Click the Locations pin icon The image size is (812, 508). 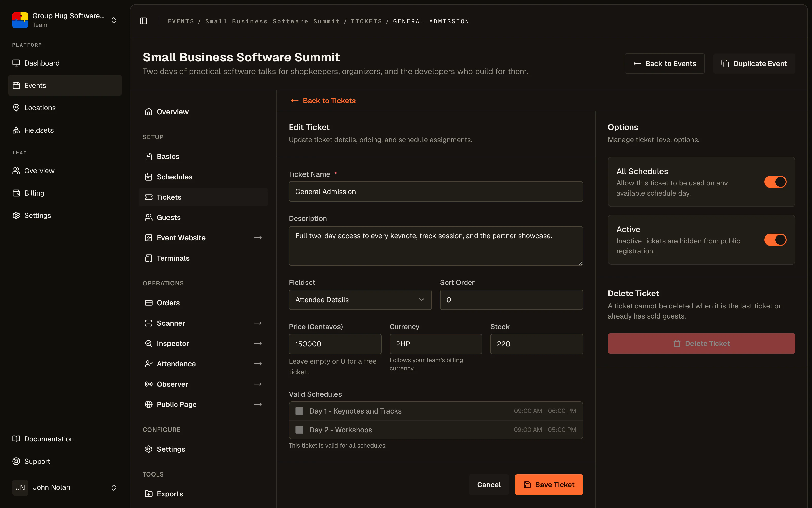pyautogui.click(x=16, y=107)
